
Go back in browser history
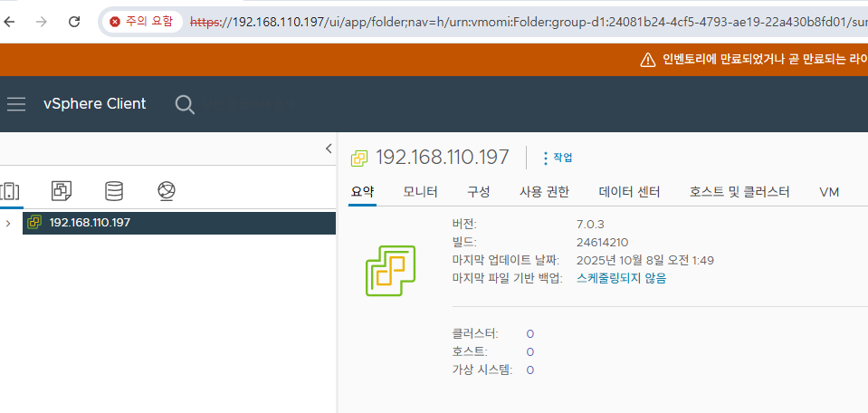(9, 22)
